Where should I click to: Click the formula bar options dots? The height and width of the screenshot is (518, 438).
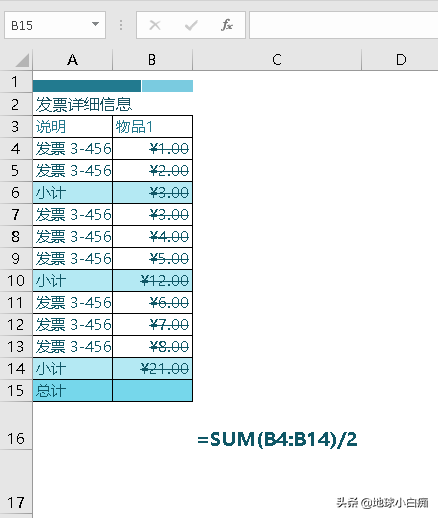click(x=121, y=25)
